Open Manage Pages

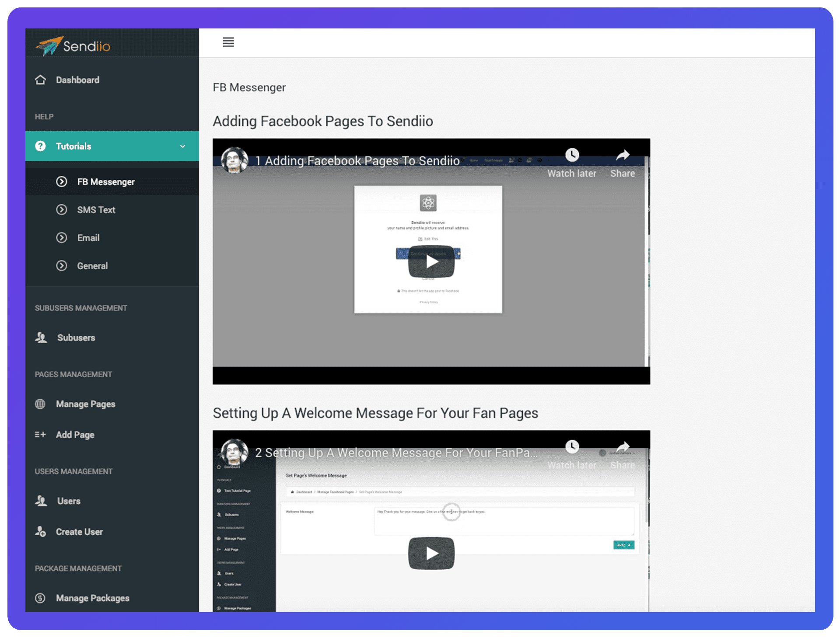click(x=85, y=404)
